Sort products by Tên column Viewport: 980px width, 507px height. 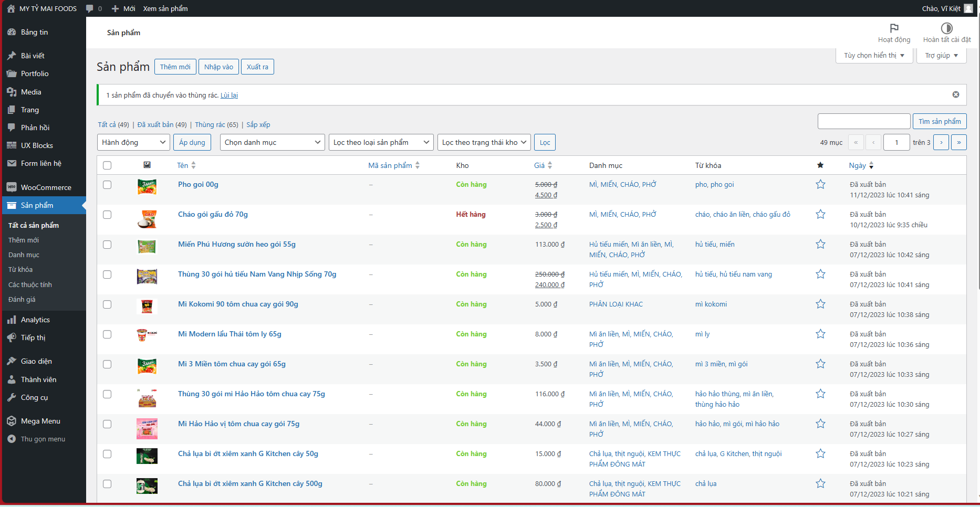186,165
